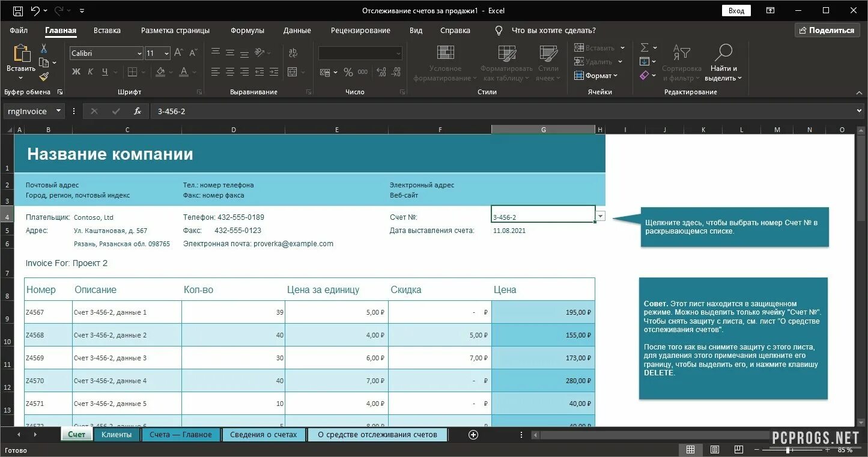The width and height of the screenshot is (868, 457).
Task: Click the wrap text icon
Action: coord(292,53)
